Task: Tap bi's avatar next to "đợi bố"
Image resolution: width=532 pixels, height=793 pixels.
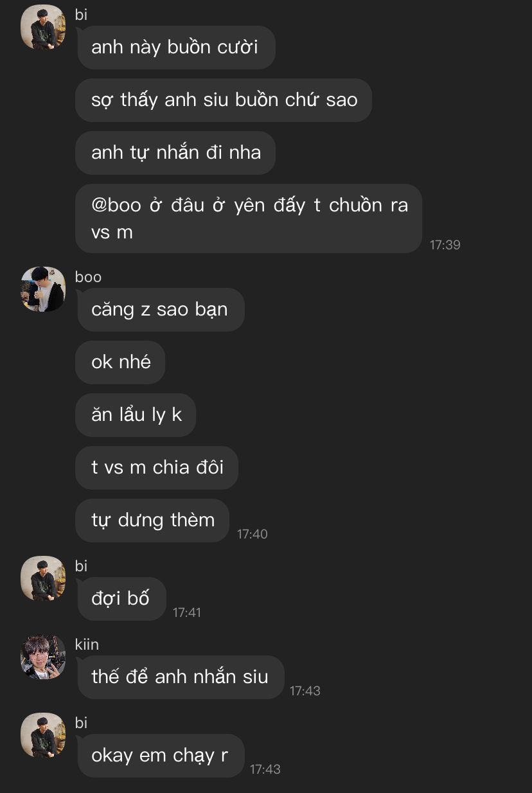Action: click(x=43, y=578)
